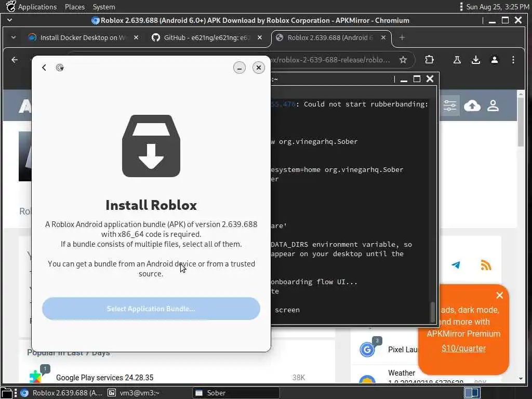Open the APKMirror Telegram icon
This screenshot has height=399, width=532.
point(456,265)
